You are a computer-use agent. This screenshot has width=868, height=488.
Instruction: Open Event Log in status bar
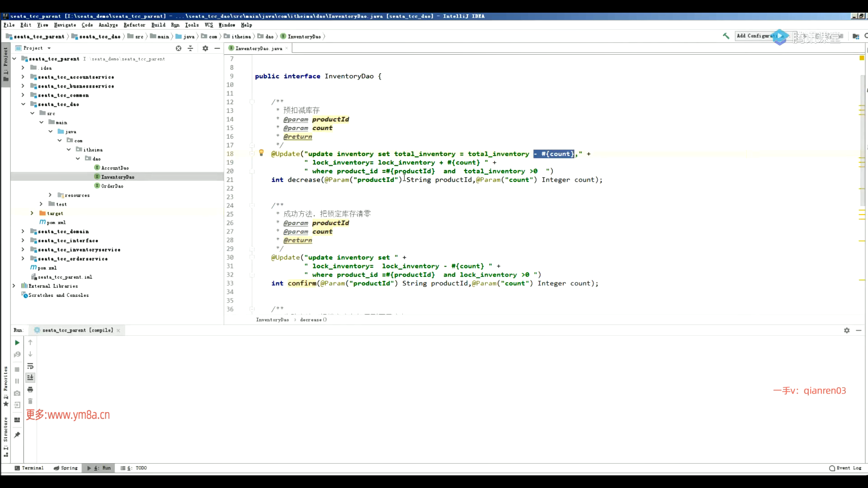click(x=845, y=468)
